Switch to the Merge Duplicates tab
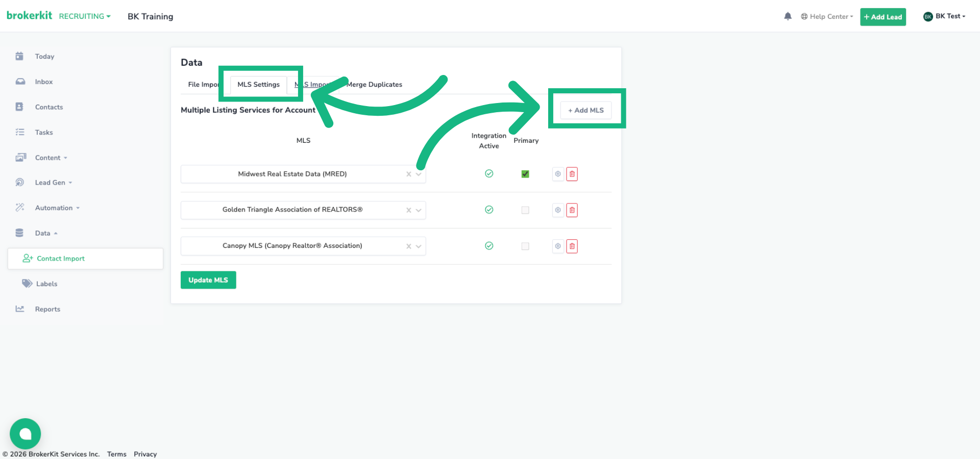980x459 pixels. [x=374, y=85]
